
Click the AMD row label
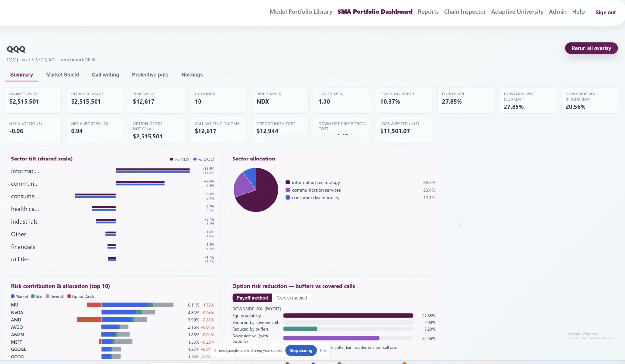pyautogui.click(x=16, y=320)
